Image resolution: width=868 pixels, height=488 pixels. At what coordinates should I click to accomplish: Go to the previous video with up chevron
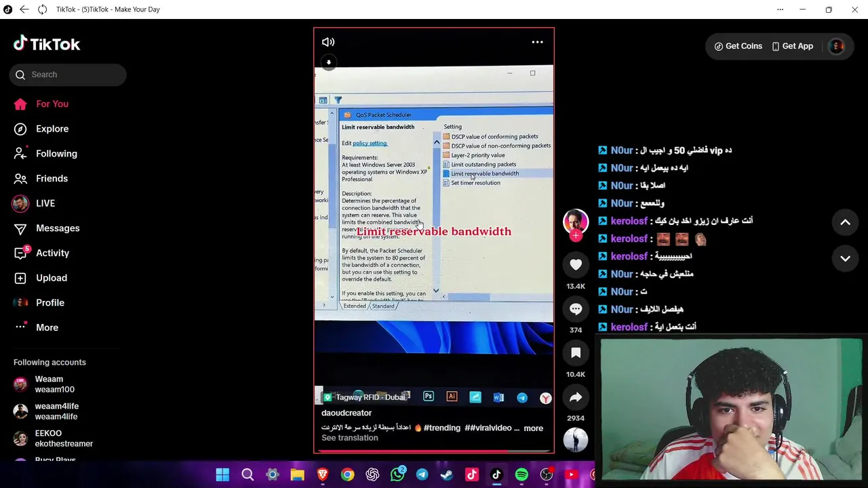click(x=845, y=222)
